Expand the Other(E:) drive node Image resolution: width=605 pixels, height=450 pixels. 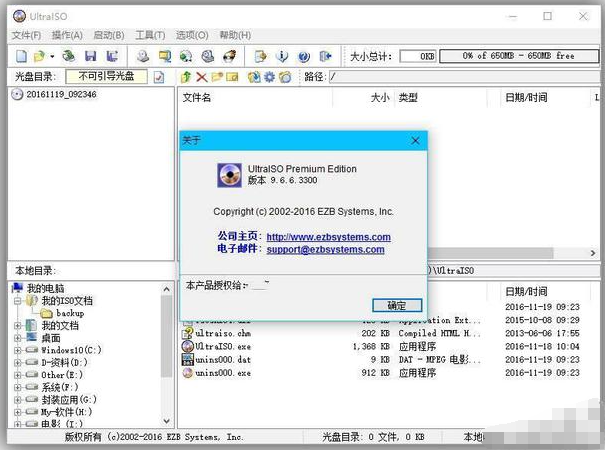[x=18, y=375]
